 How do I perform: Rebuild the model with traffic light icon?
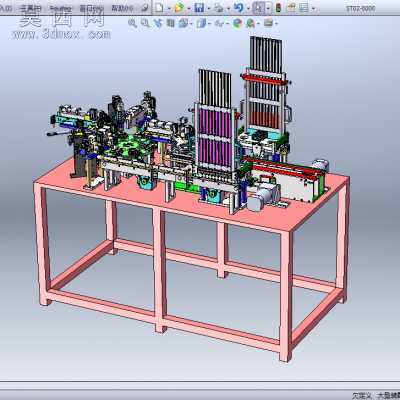coord(278,7)
